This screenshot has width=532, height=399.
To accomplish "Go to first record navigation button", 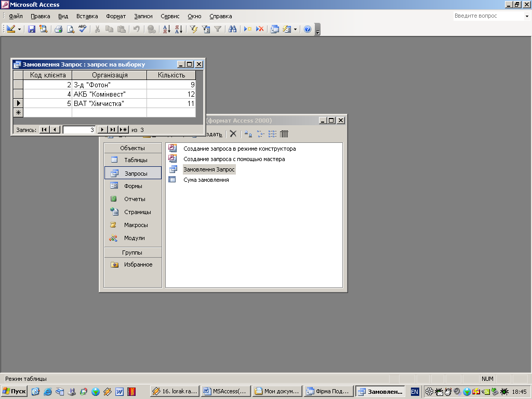I will tap(45, 129).
